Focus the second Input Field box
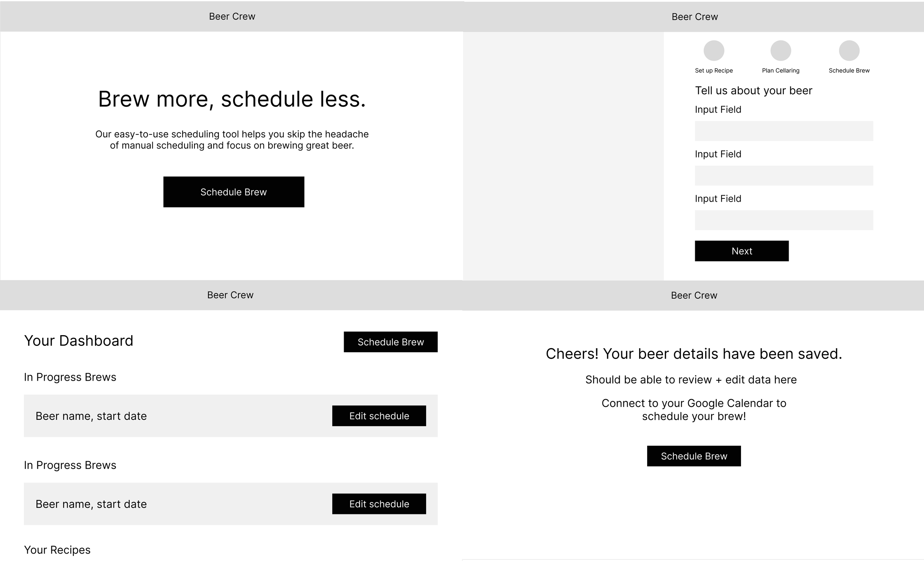 click(784, 176)
